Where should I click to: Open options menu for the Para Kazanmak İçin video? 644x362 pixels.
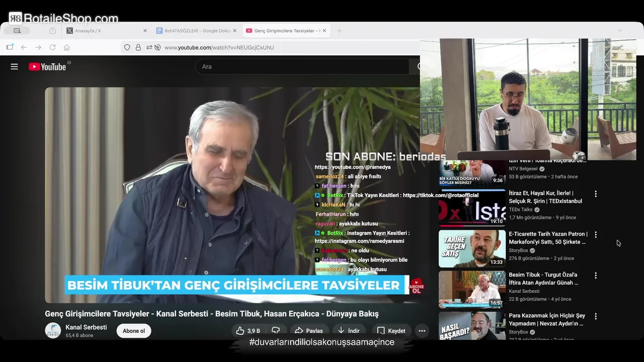coord(596,316)
